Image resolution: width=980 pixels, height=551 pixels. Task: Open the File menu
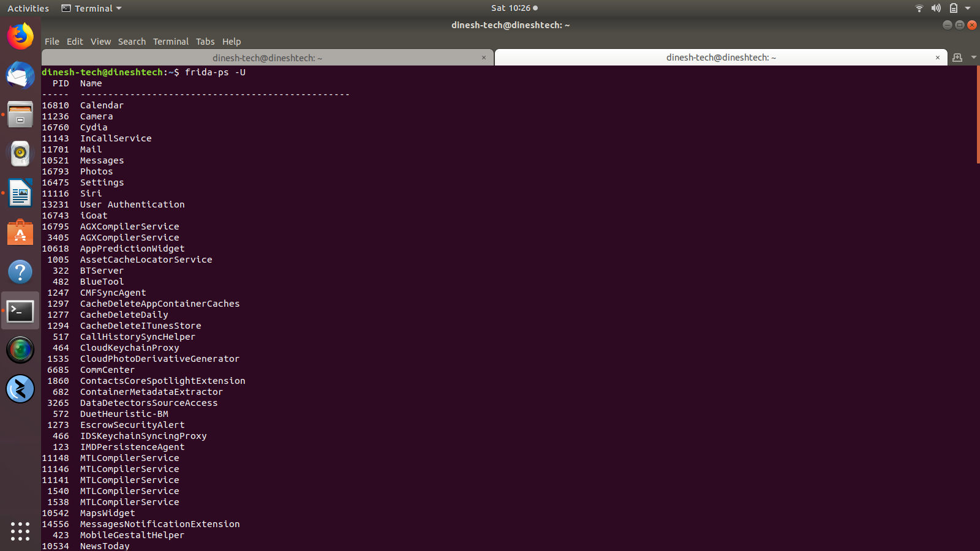click(52, 42)
